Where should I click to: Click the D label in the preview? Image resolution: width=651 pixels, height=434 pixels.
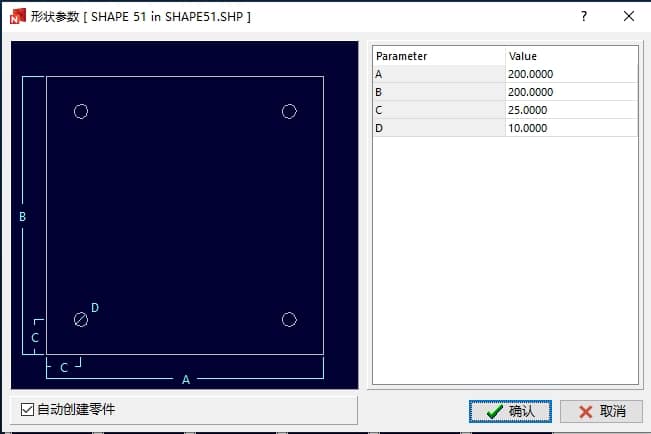point(95,307)
